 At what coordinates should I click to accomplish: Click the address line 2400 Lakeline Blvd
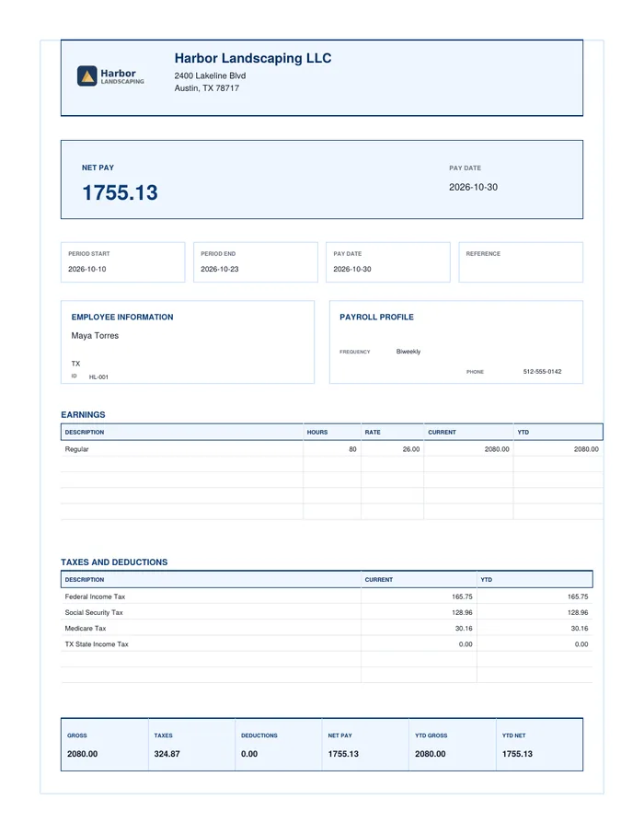tap(210, 75)
